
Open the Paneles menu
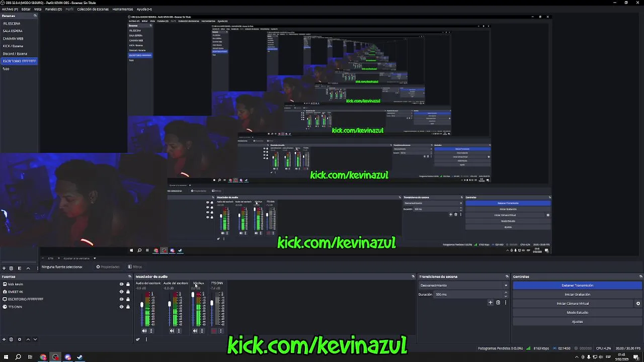[x=53, y=9]
